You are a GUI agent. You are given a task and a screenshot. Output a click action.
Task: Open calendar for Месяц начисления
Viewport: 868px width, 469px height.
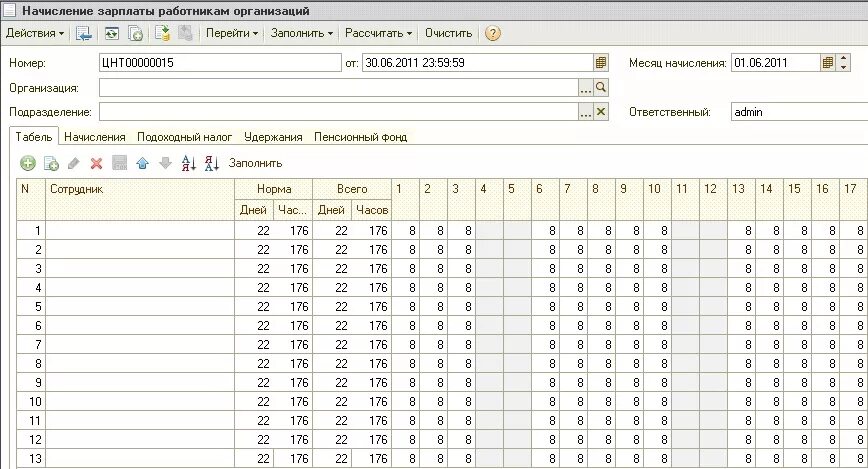point(827,63)
